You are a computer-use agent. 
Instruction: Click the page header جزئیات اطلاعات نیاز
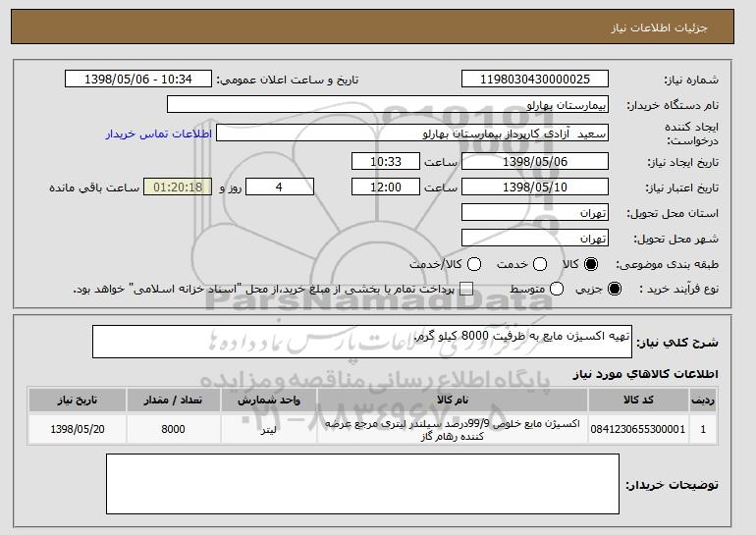[x=659, y=27]
